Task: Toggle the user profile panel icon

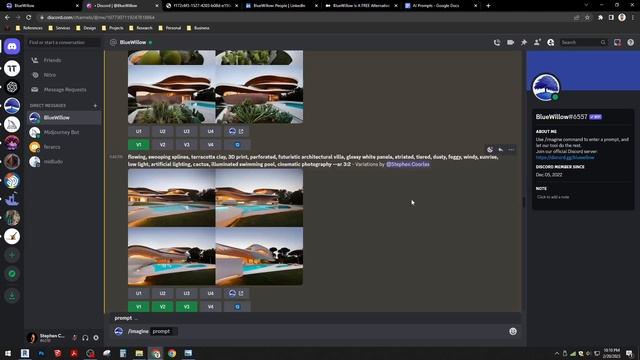Action: [x=551, y=42]
